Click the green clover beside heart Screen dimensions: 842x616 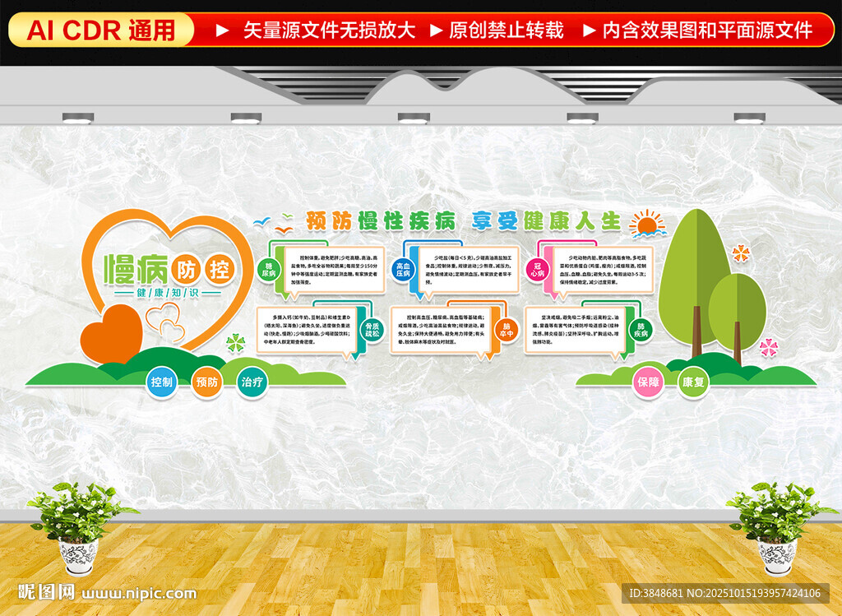235,343
